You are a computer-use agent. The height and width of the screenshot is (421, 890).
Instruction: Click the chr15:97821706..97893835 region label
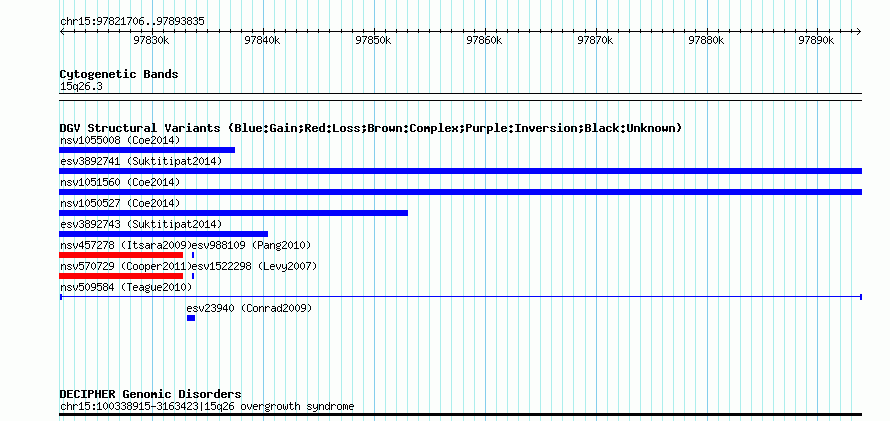[132, 22]
